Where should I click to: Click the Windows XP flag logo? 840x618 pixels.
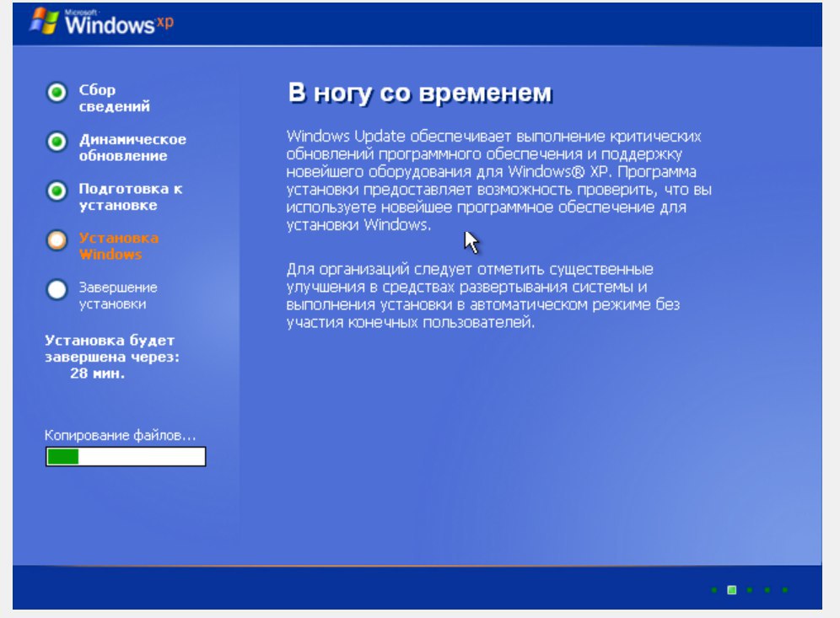tap(44, 21)
